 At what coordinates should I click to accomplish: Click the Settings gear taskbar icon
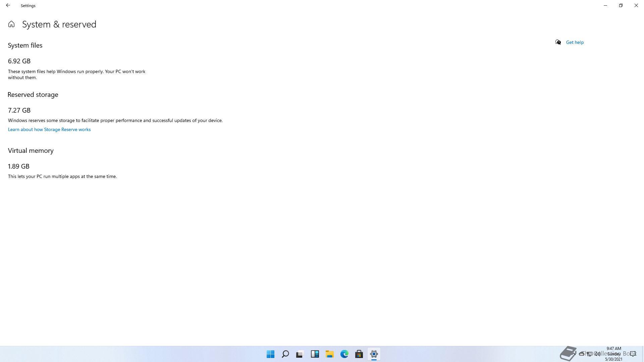[374, 354]
